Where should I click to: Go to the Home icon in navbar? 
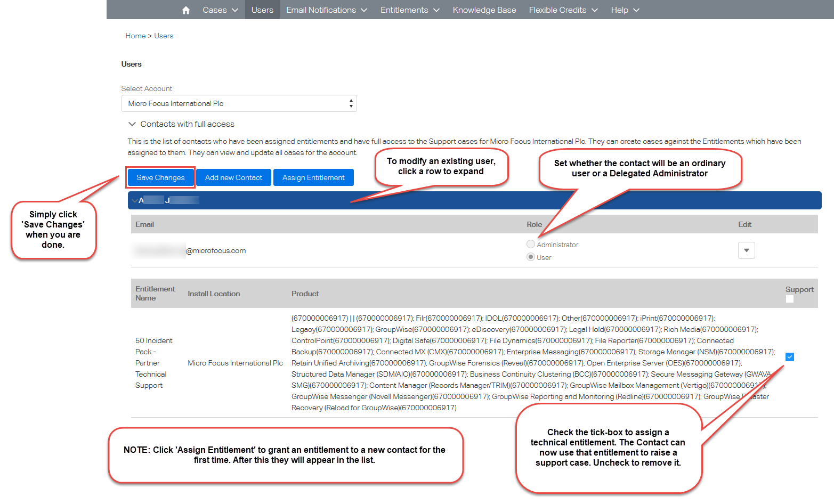[x=185, y=10]
